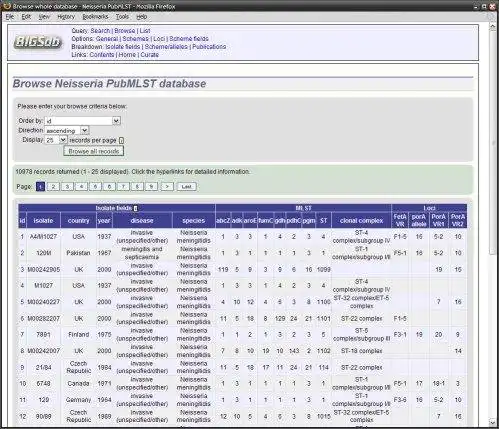This screenshot has height=429, width=499.
Task: Open record id 7 for isolate 7891
Action: 22,334
